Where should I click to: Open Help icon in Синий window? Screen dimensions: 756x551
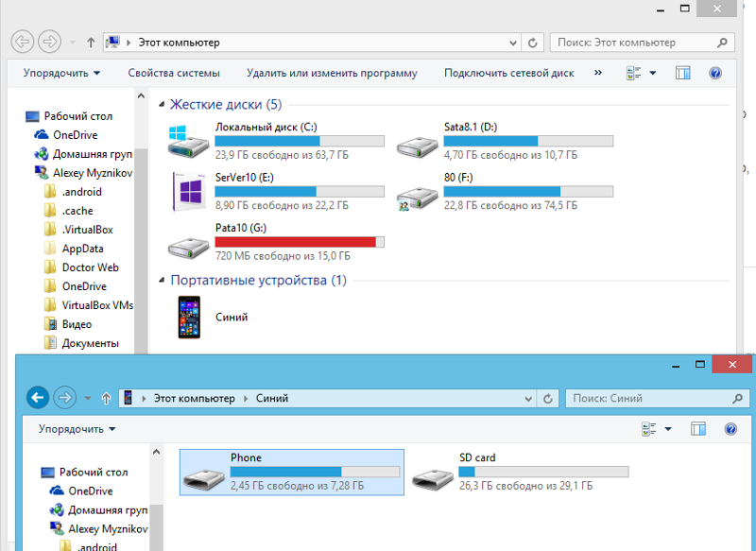pos(730,429)
